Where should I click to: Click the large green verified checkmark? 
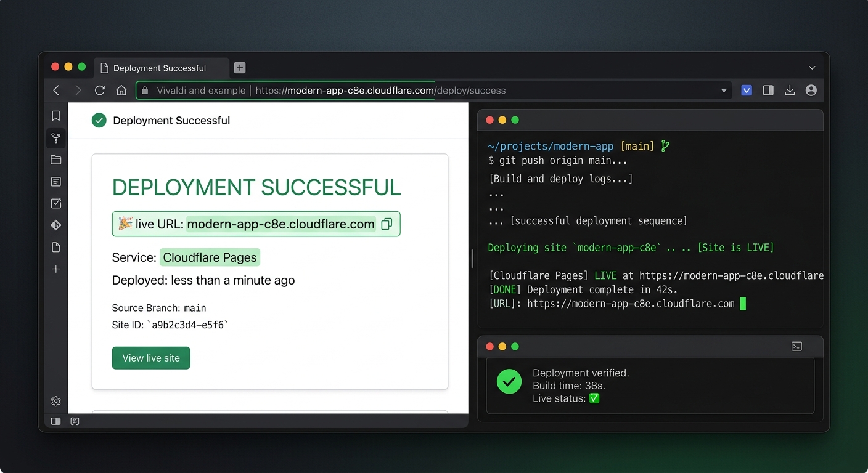click(509, 382)
